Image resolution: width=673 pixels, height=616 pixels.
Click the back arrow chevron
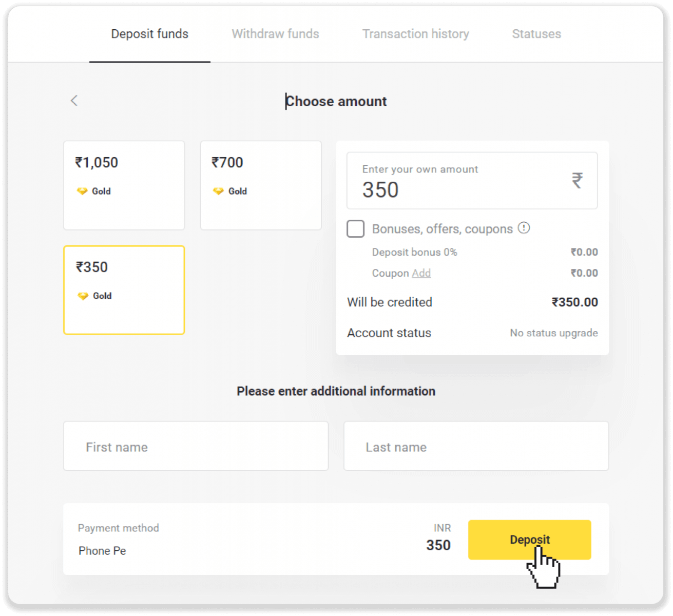pyautogui.click(x=74, y=101)
